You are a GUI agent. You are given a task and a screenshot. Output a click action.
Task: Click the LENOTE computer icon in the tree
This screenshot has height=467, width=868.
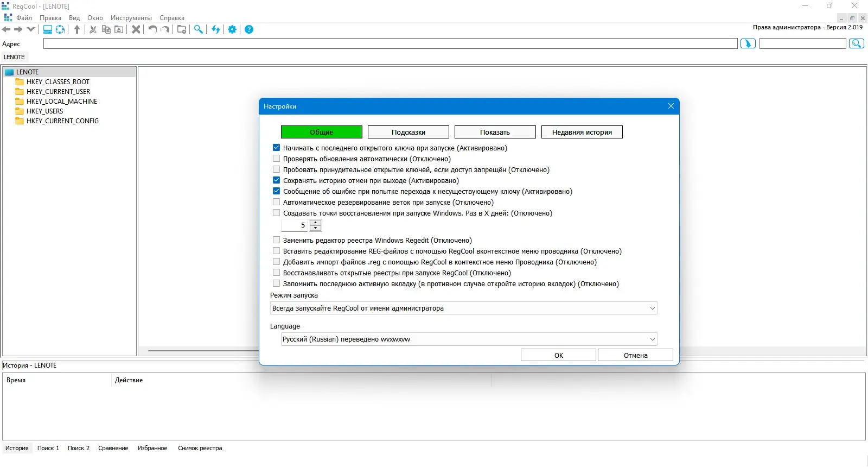pyautogui.click(x=9, y=72)
